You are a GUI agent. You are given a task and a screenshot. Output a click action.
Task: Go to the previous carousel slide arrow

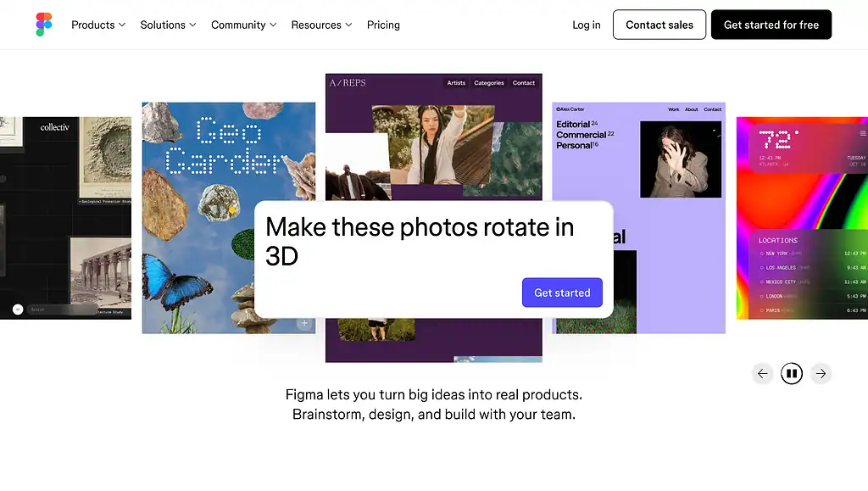pos(762,373)
